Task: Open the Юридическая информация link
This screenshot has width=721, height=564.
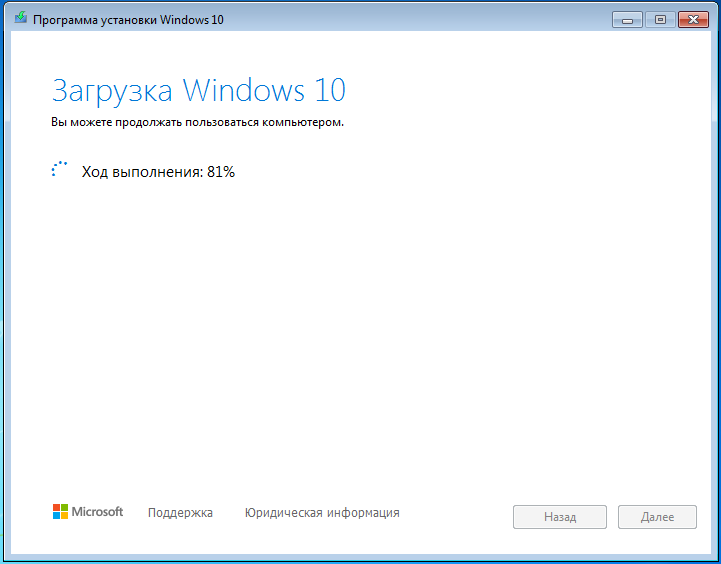Action: [x=322, y=513]
